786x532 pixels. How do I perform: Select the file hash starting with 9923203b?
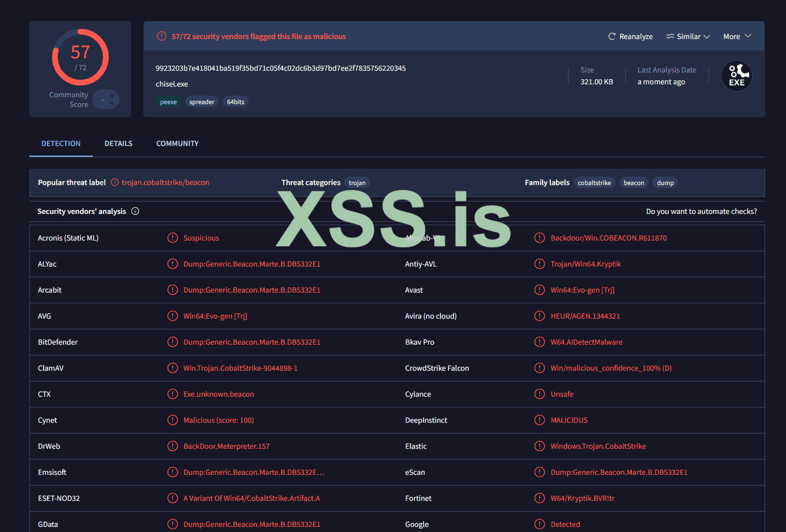[x=281, y=68]
